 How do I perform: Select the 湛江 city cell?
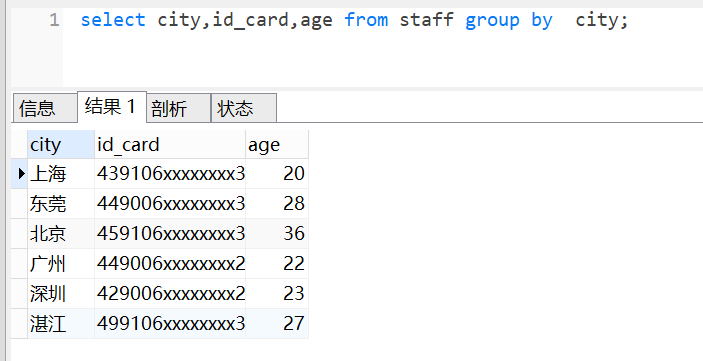point(61,323)
